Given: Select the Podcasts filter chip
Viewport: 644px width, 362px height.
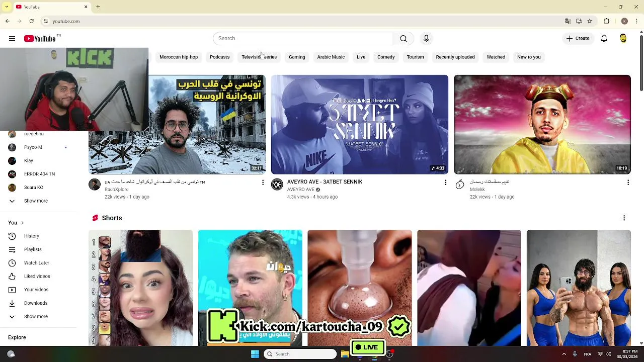Looking at the screenshot, I should click(x=219, y=57).
